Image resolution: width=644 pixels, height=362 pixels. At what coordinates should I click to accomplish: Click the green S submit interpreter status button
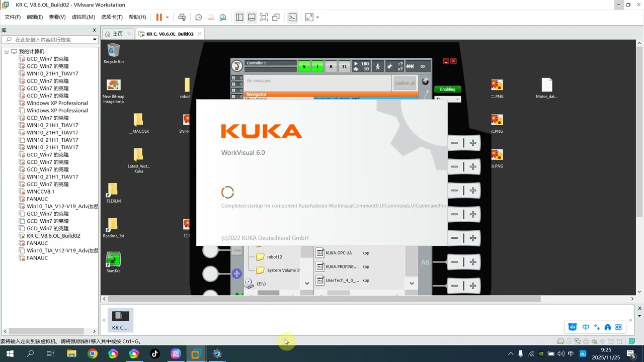coord(304,66)
